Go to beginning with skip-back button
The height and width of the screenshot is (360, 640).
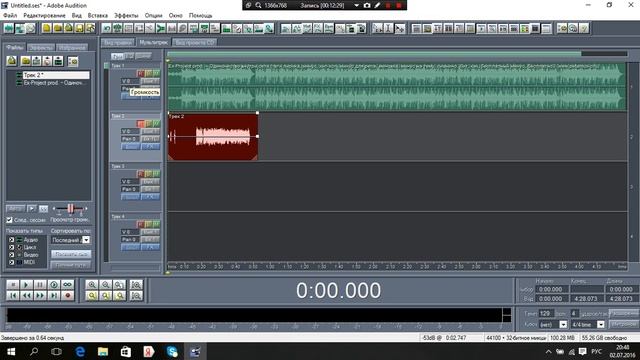[13, 296]
